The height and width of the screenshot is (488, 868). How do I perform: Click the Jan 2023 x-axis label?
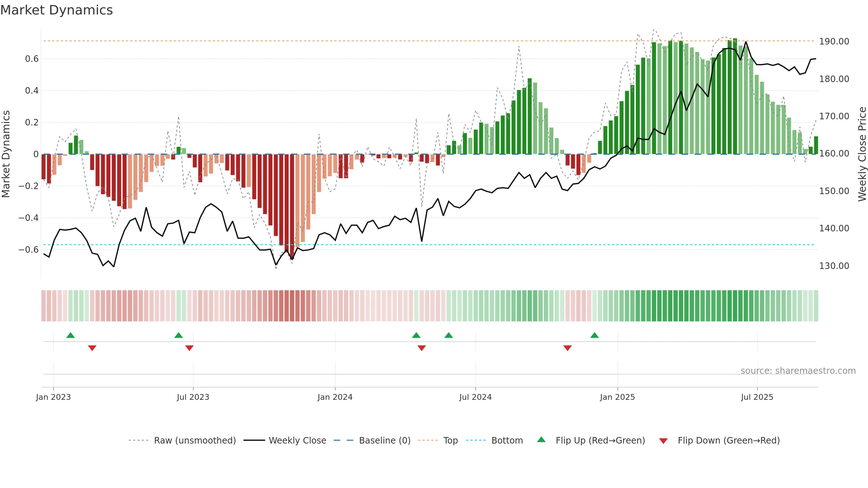click(54, 397)
